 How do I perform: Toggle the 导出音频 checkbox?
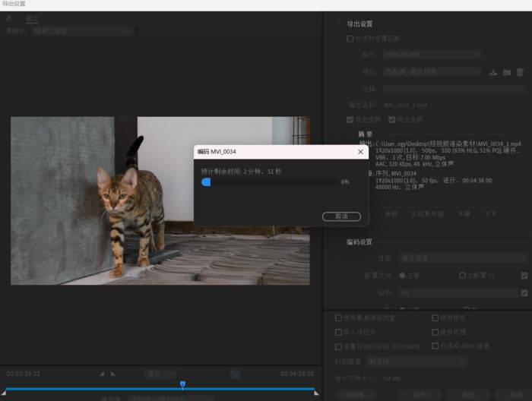[392, 119]
